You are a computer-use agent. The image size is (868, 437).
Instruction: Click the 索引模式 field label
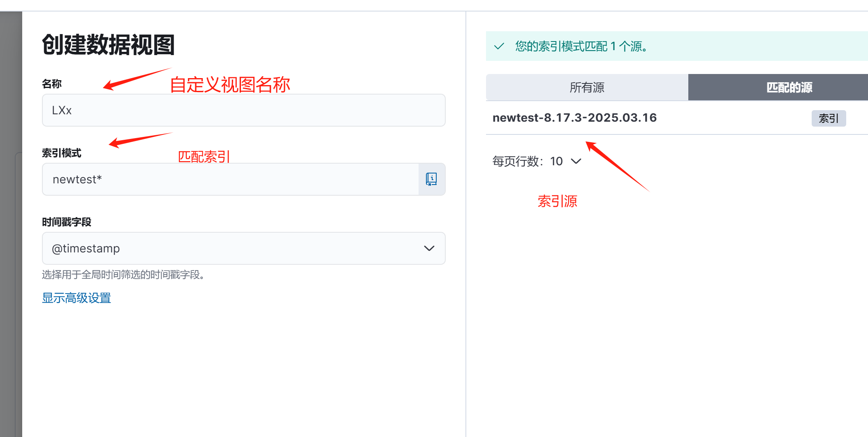(62, 153)
